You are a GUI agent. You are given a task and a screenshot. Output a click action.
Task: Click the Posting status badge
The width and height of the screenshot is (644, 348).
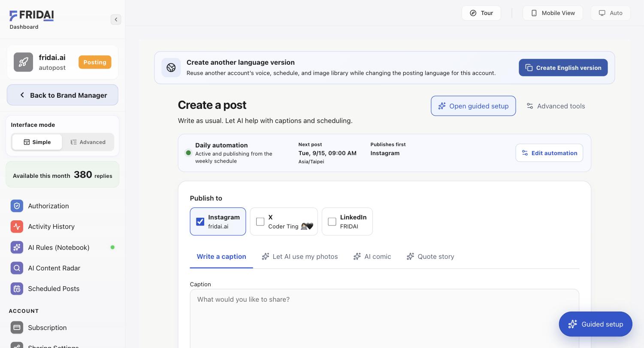click(95, 62)
